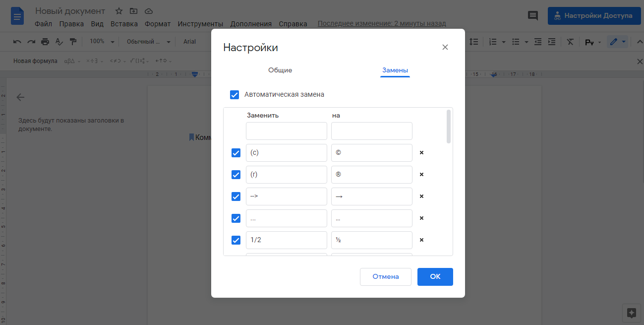Switch to the Общие tab
Screen dimensions: 644x325
[x=280, y=70]
